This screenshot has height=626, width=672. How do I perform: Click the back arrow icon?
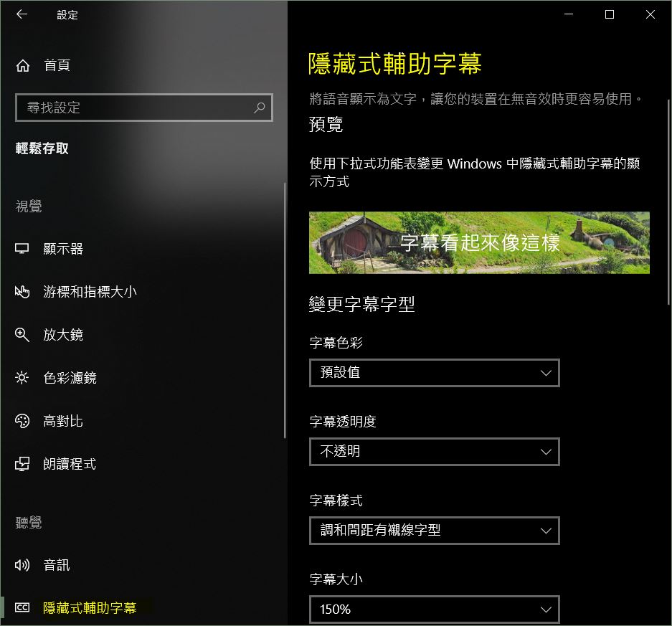pos(22,14)
